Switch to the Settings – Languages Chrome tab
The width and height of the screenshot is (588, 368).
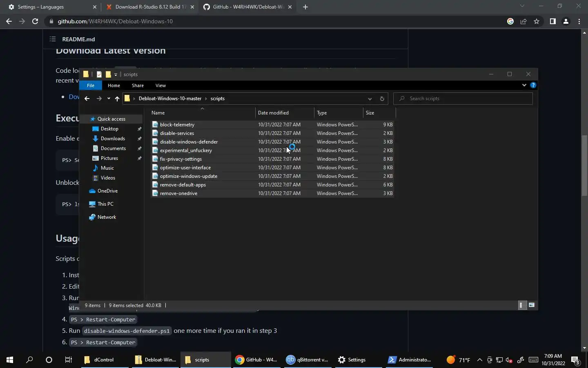(x=52, y=7)
